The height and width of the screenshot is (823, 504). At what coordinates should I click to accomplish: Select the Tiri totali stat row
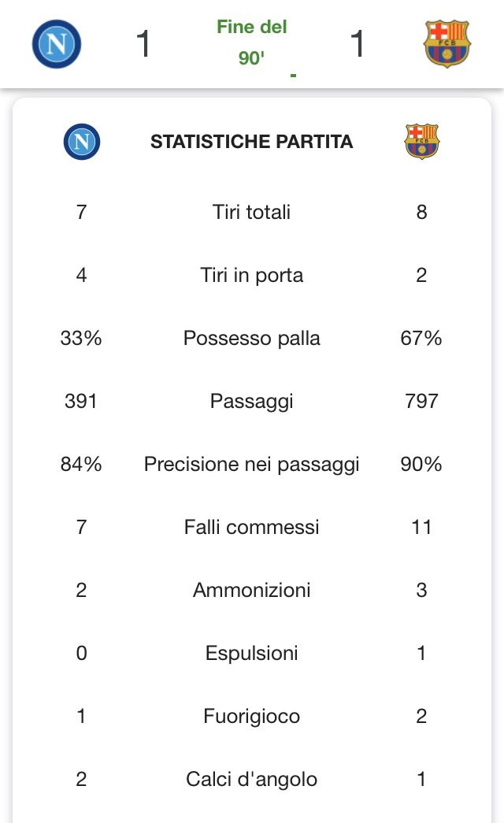tap(252, 212)
